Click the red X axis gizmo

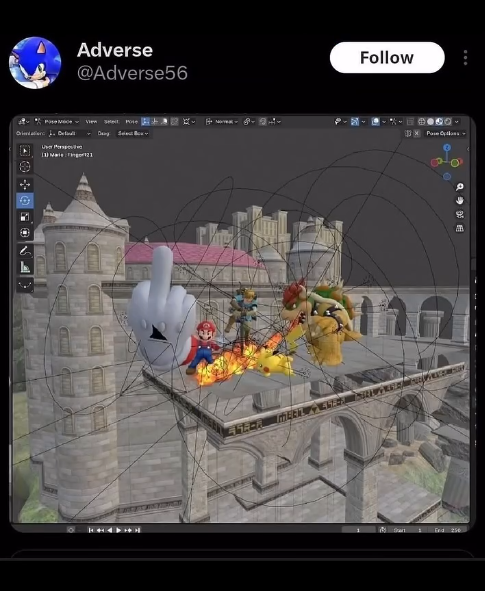pos(435,162)
